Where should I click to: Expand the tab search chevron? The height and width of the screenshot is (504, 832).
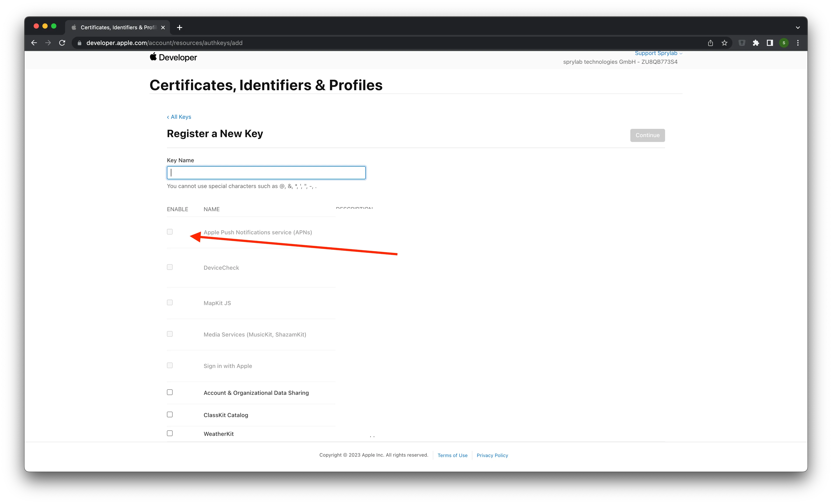[x=798, y=28]
